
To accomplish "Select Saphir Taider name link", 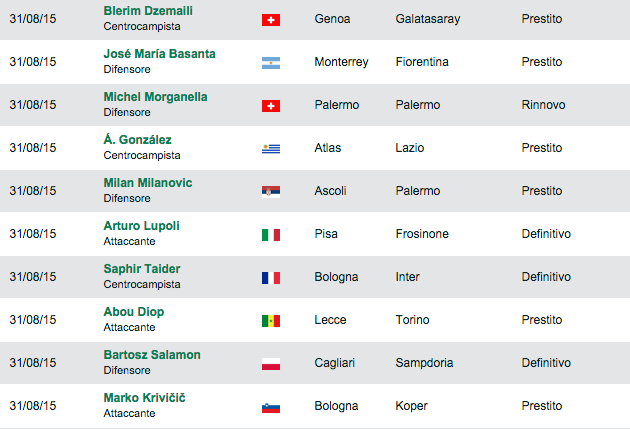I will [x=141, y=269].
